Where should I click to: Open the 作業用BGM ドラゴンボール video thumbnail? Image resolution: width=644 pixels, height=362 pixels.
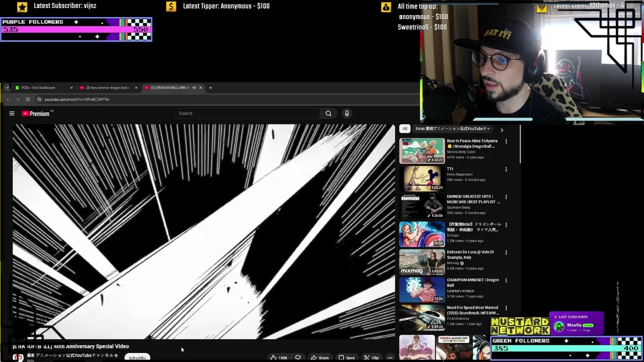(422, 234)
